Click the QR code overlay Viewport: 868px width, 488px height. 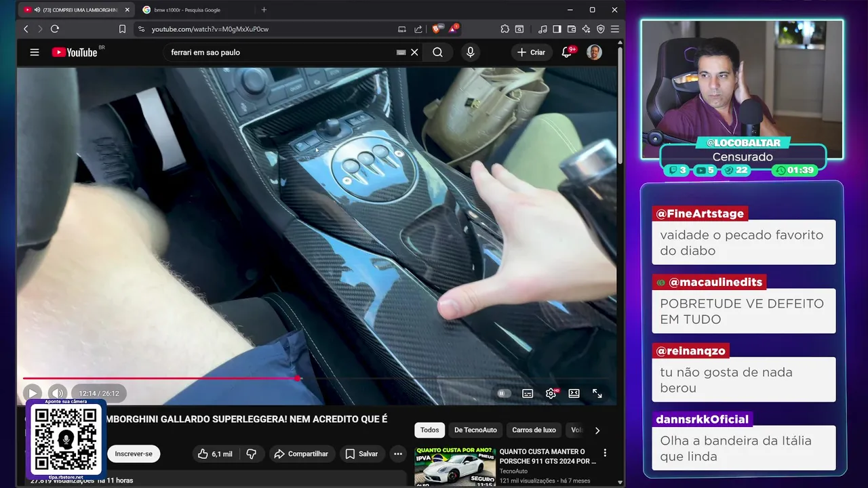(66, 439)
